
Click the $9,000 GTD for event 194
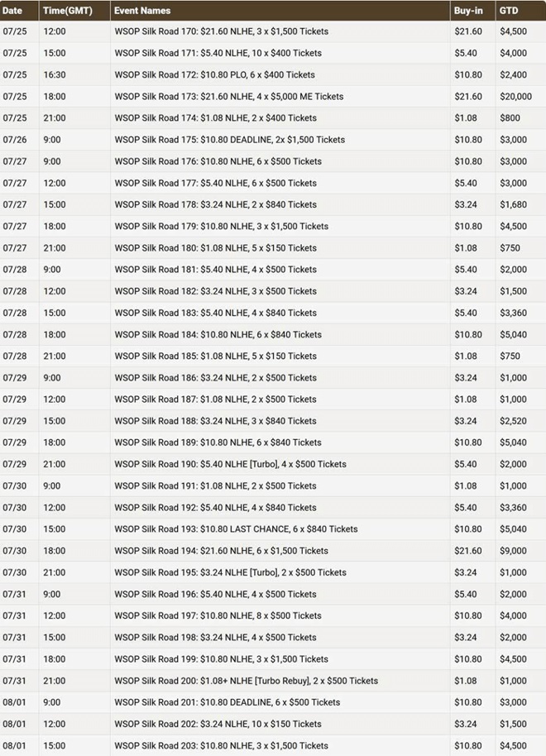point(513,551)
